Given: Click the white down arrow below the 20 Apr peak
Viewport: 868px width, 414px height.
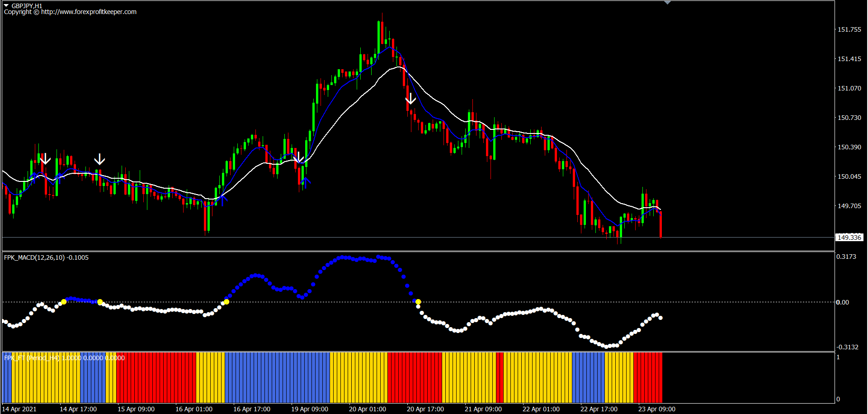Looking at the screenshot, I should coord(410,99).
